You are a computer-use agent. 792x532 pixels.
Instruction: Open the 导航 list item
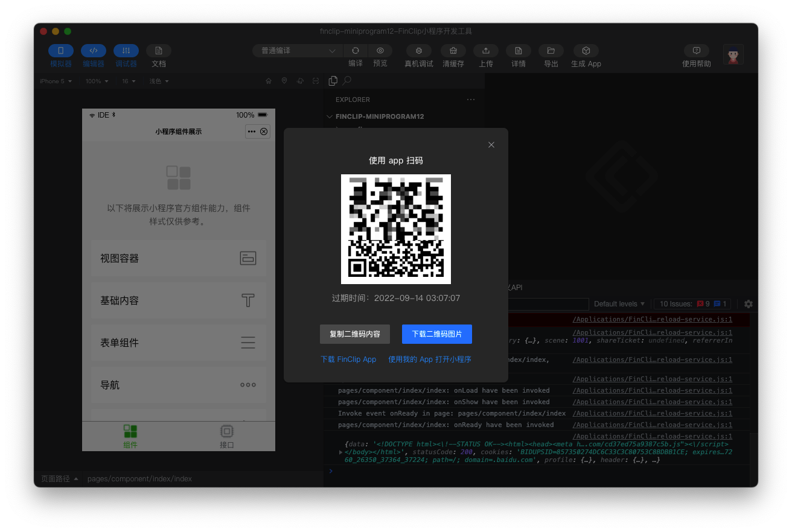[x=179, y=385]
